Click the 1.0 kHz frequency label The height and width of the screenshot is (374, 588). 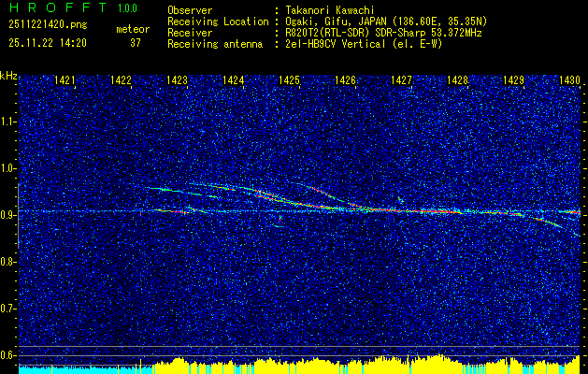click(7, 168)
